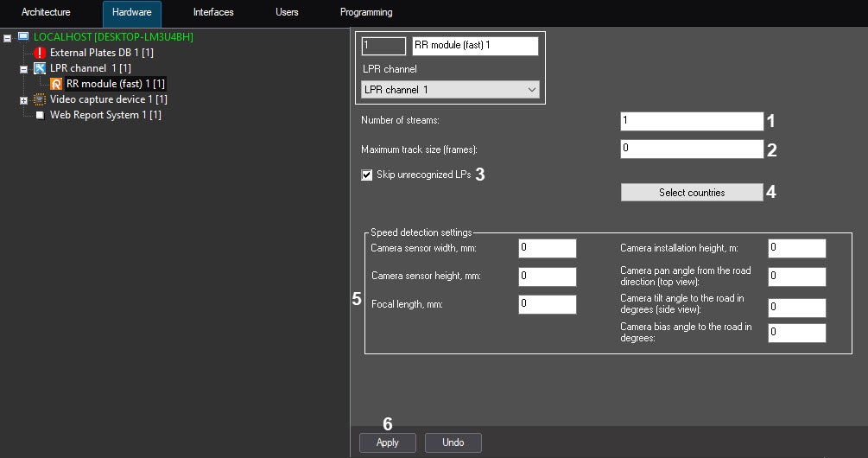Image resolution: width=868 pixels, height=458 pixels.
Task: Expand the Video capture device 1 node
Action: pos(23,100)
